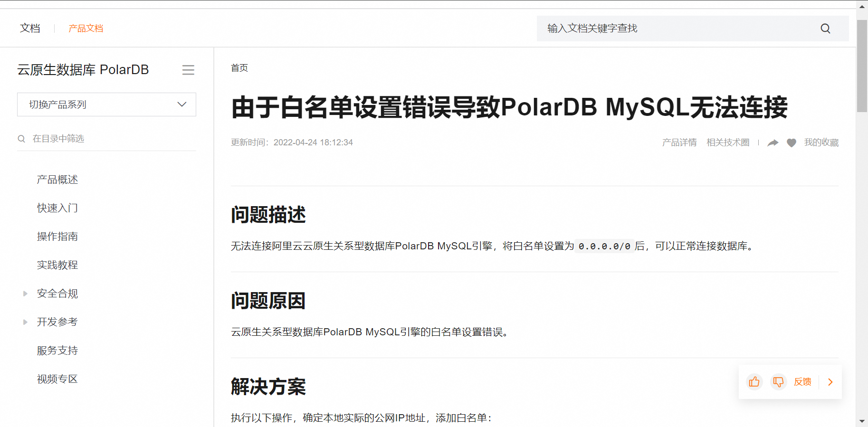Click the scrollbar up arrow
The width and height of the screenshot is (868, 427).
862,6
